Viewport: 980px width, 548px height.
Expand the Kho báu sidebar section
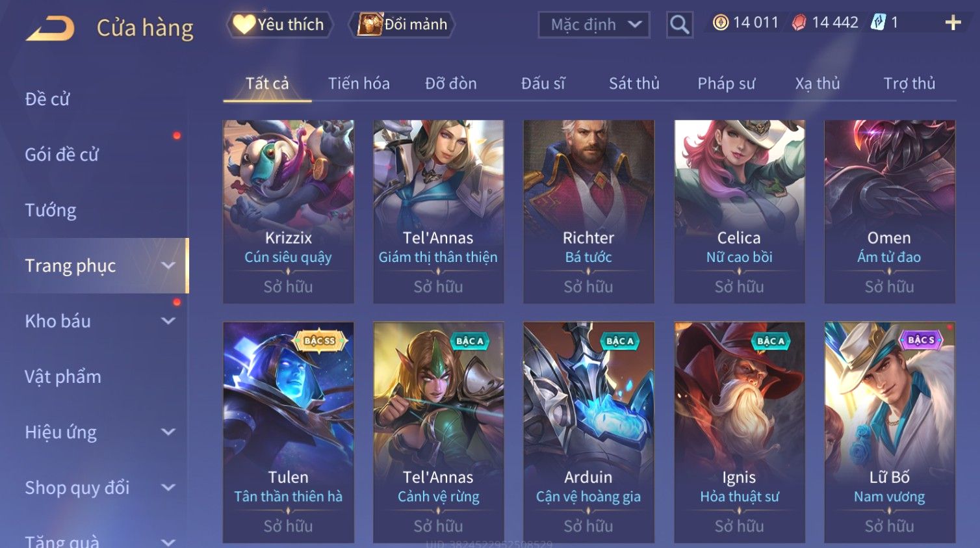(168, 320)
